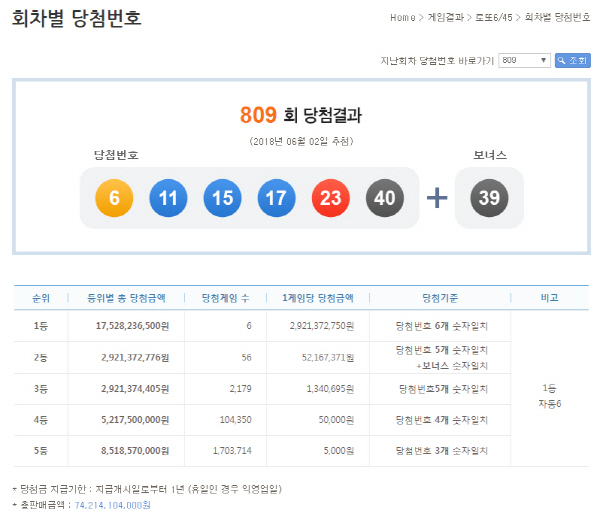Click the gray ball number 40
Image resolution: width=600 pixels, height=512 pixels.
(x=385, y=198)
